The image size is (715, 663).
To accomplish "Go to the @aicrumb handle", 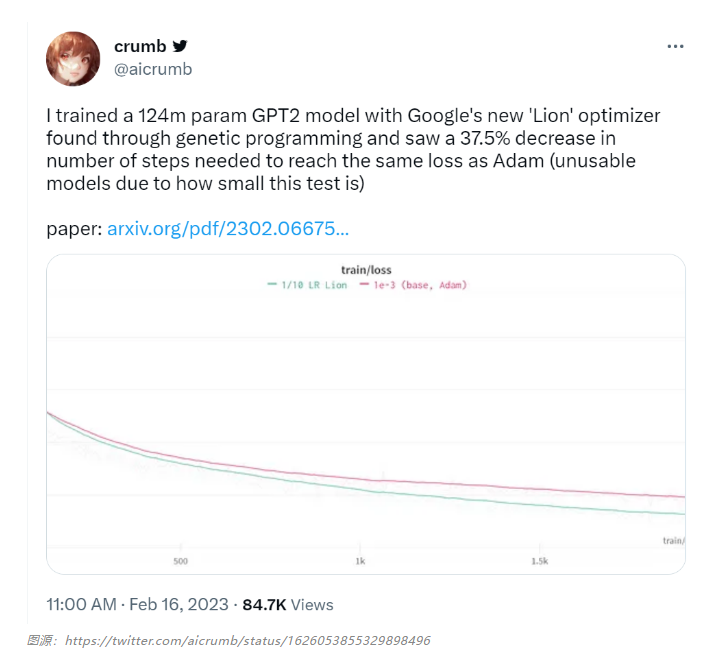I will tap(152, 69).
